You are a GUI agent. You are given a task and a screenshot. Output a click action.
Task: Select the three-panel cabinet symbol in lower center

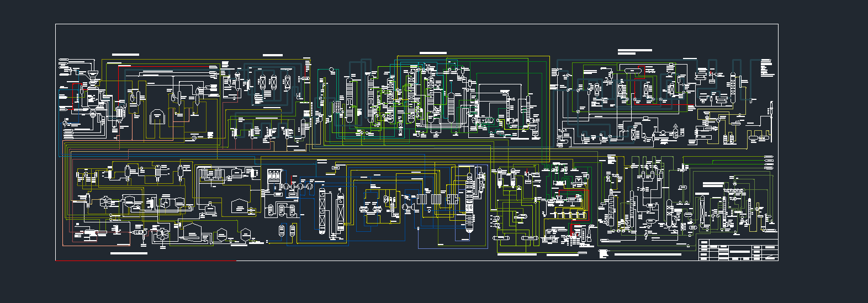pyautogui.click(x=274, y=178)
